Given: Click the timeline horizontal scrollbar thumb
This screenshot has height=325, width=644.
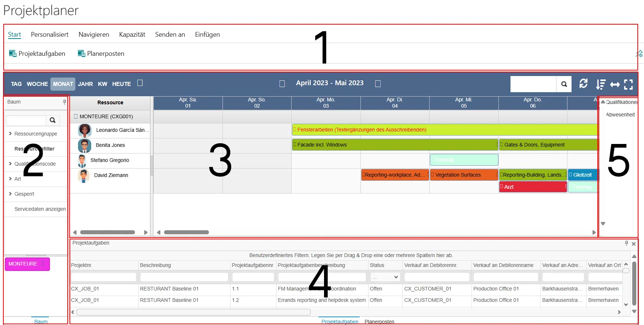Looking at the screenshot, I should (186, 232).
